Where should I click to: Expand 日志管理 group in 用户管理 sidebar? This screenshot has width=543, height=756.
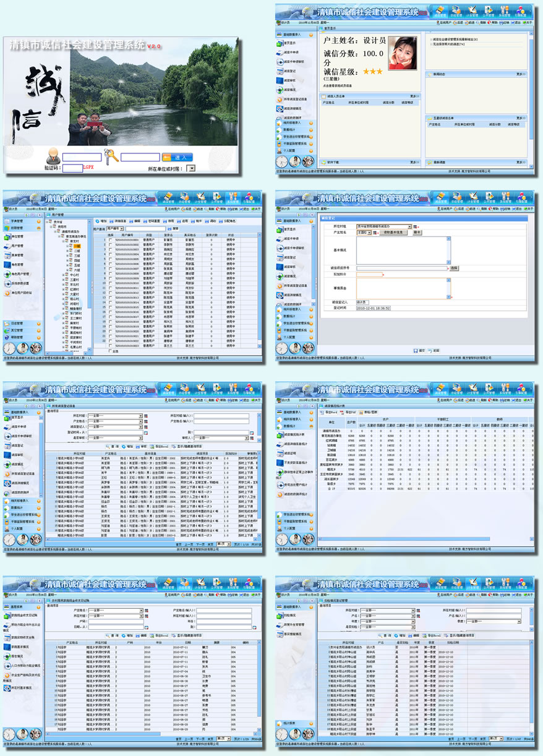tap(39, 324)
